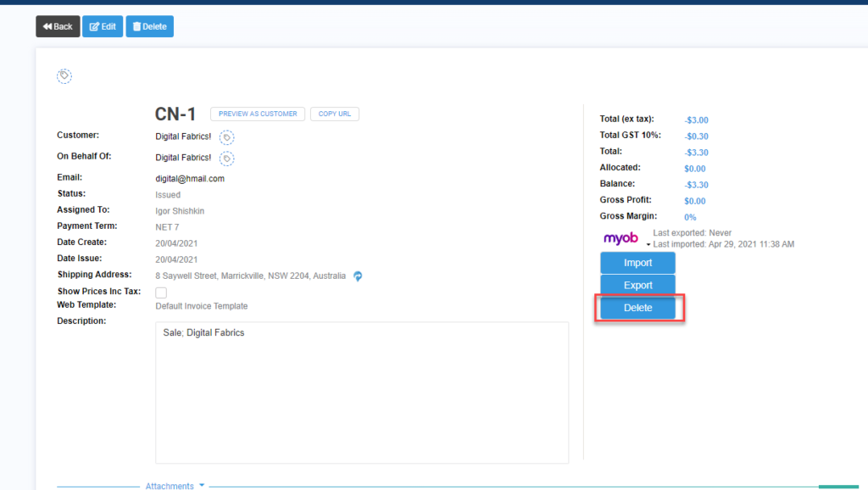Open the map directions icon next to shipping address
This screenshot has width=868, height=490.
(357, 276)
